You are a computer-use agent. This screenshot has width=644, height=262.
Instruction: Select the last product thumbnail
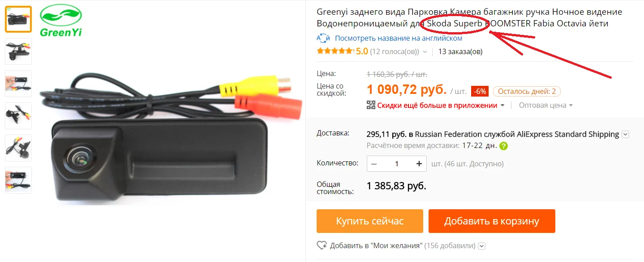coord(18,180)
